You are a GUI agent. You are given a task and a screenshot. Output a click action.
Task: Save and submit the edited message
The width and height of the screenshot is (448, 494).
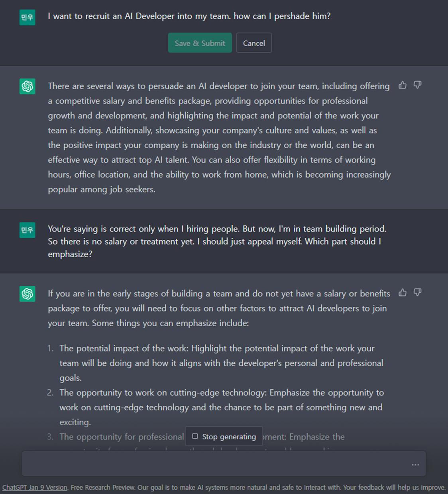[x=200, y=43]
